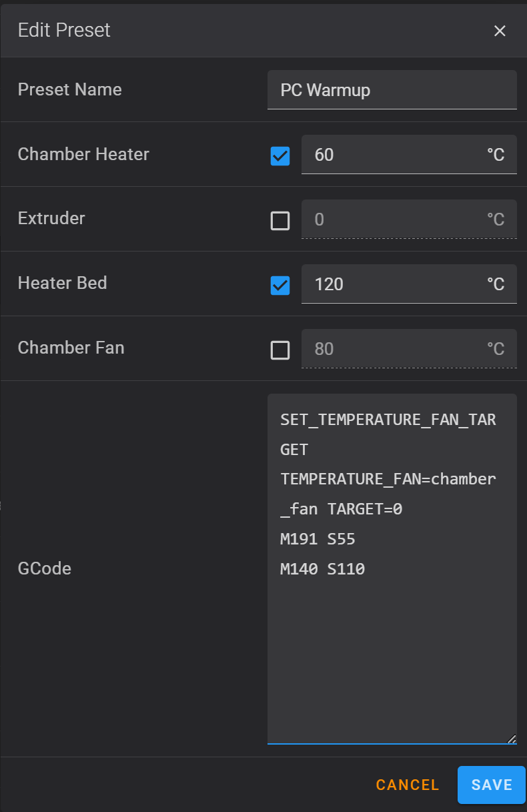The width and height of the screenshot is (527, 812).
Task: Enable the Extruder checkbox
Action: 280,221
